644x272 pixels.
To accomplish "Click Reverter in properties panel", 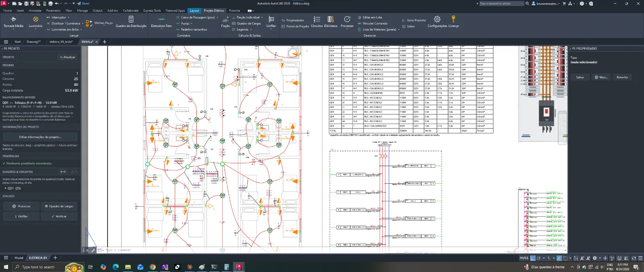I will (622, 77).
